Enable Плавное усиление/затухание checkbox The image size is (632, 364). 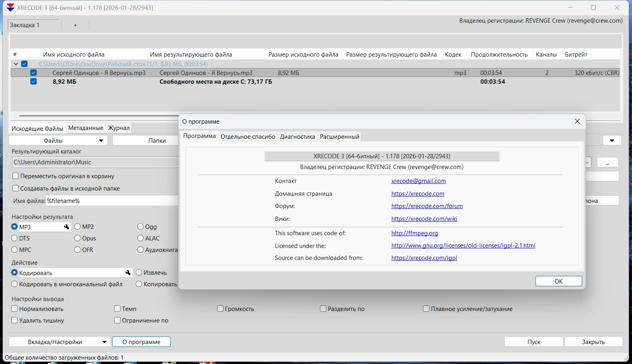tap(426, 309)
